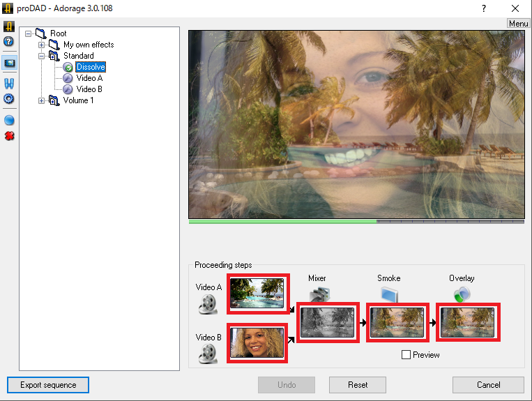Click the Mixer grayscale result thumbnail
Screen dimensions: 532x401
click(x=328, y=323)
